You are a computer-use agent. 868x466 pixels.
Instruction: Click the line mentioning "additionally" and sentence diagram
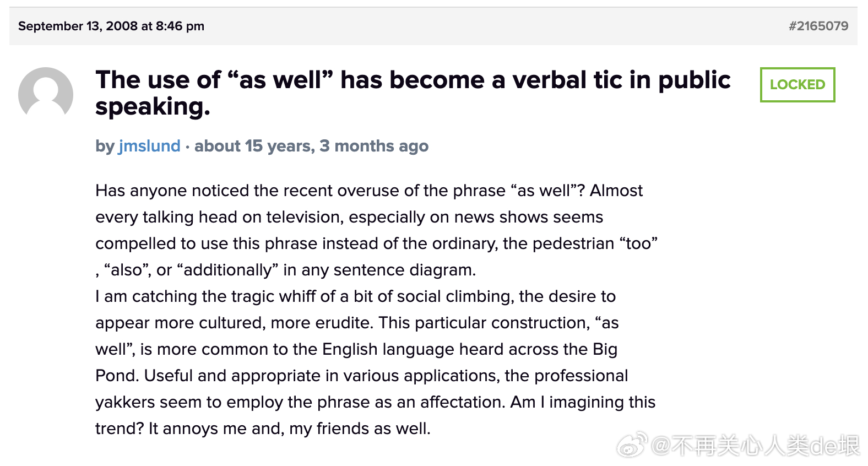pos(285,270)
